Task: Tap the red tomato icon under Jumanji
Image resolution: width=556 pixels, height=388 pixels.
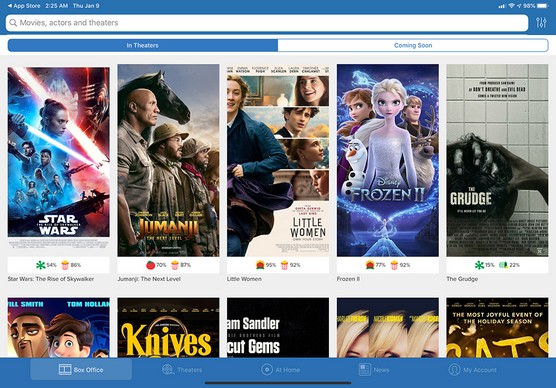Action: pyautogui.click(x=151, y=265)
